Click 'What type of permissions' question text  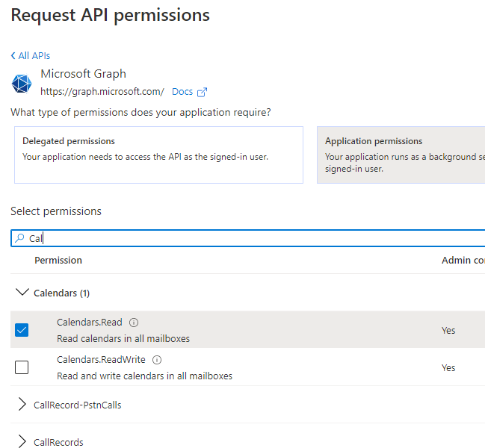[x=140, y=112]
